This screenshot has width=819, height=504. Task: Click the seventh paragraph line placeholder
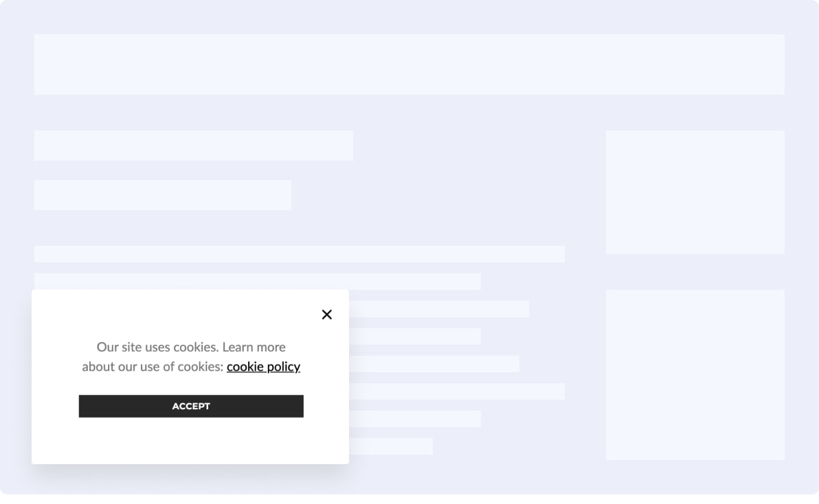pyautogui.click(x=415, y=419)
